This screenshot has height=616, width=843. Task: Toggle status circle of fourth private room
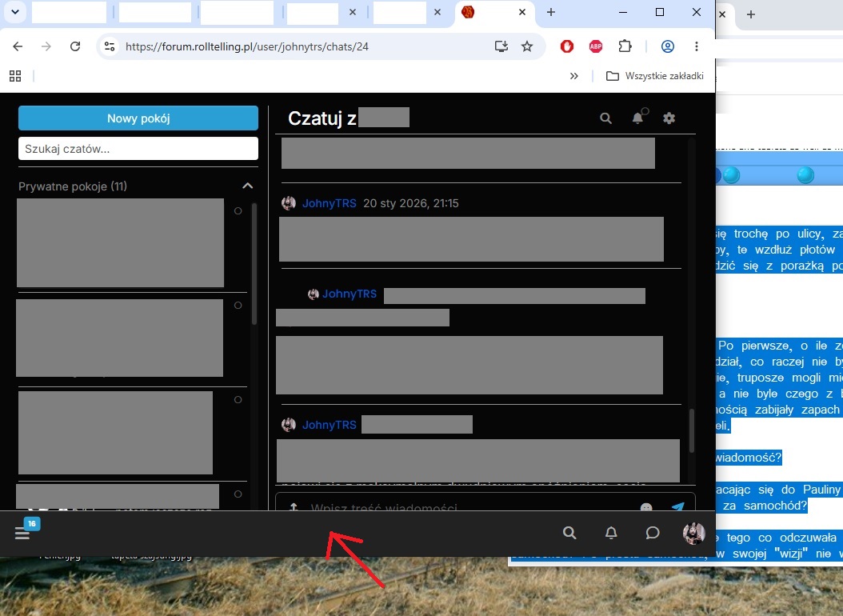(238, 494)
